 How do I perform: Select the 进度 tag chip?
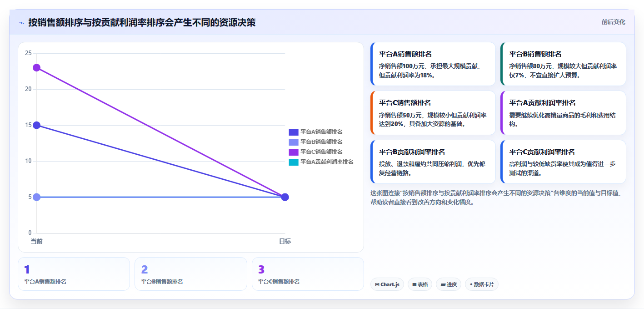tap(449, 284)
